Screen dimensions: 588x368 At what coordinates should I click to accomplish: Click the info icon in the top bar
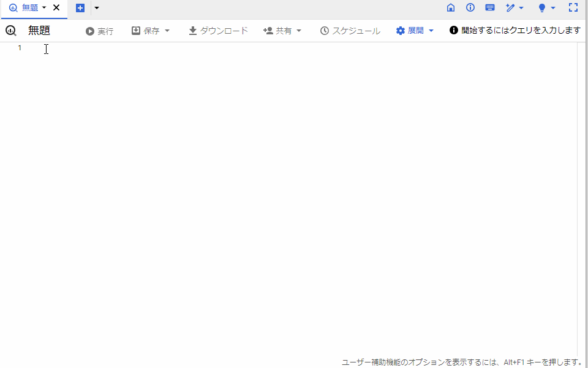[x=470, y=8]
